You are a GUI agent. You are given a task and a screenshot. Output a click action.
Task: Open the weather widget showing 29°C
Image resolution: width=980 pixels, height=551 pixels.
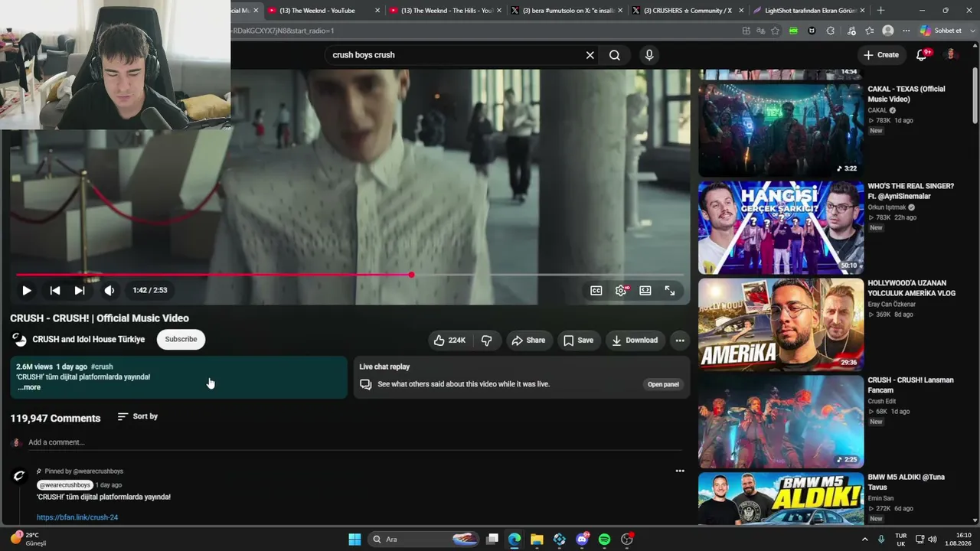point(28,539)
